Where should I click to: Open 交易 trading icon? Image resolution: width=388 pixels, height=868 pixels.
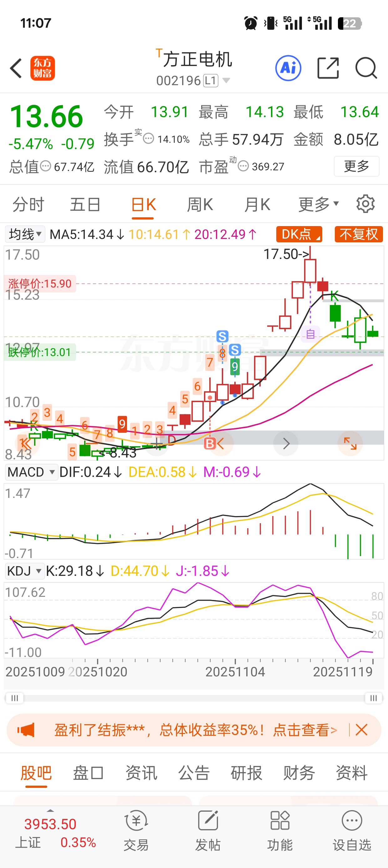coord(136,831)
